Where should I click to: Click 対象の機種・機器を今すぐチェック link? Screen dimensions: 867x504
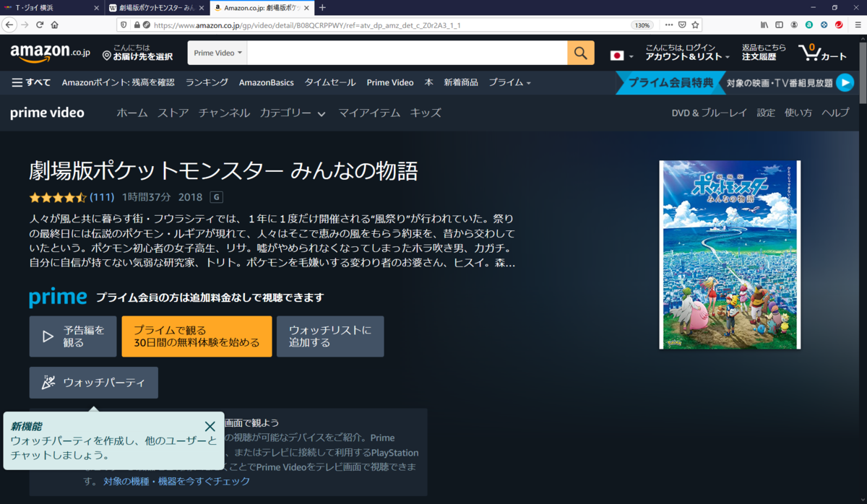click(177, 481)
